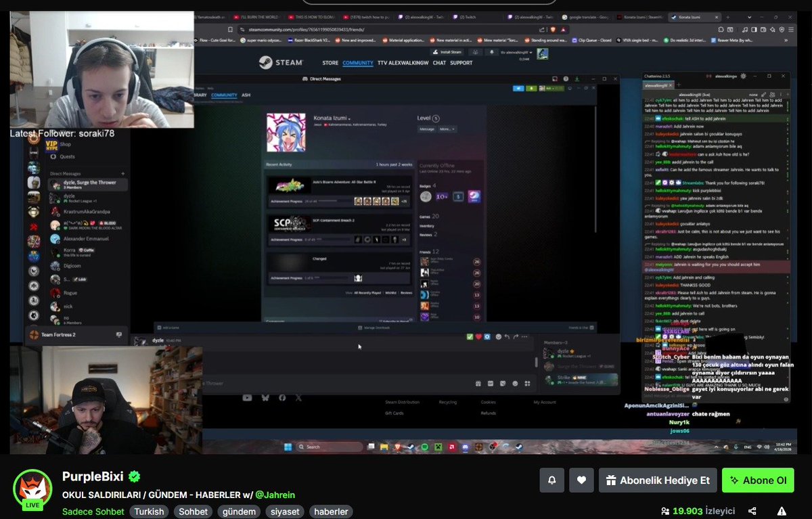The width and height of the screenshot is (812, 519).
Task: Open the three-dots more menu on Discord message
Action: pos(524,336)
